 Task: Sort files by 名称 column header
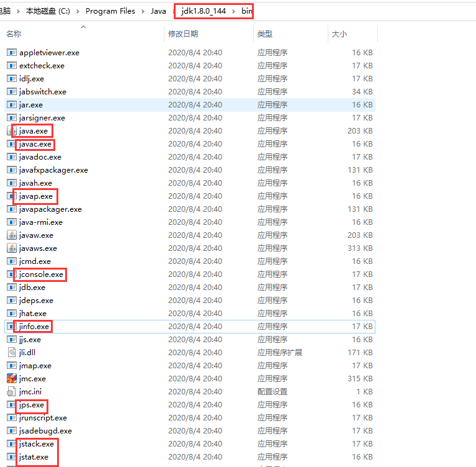[x=14, y=34]
